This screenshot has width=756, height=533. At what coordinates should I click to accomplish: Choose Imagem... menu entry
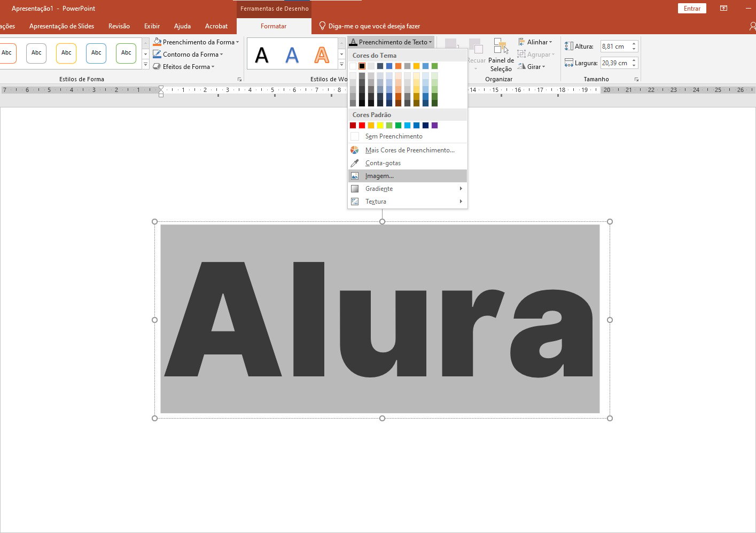408,176
